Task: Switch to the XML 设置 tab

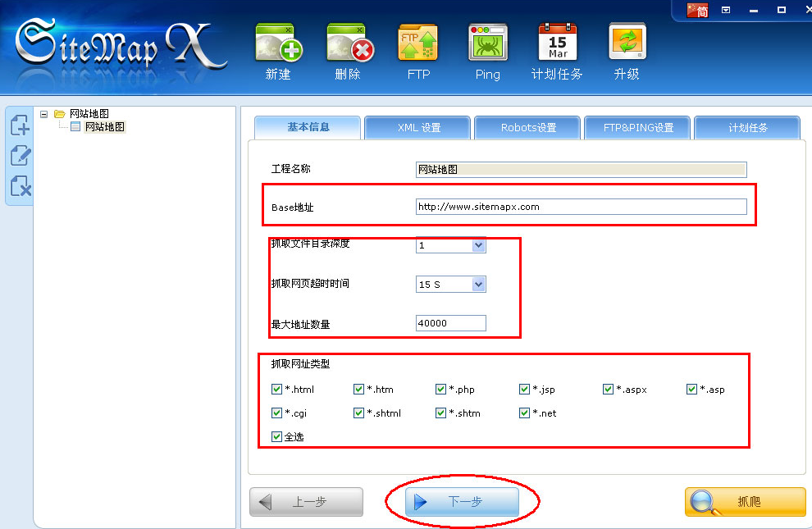Action: [x=418, y=127]
